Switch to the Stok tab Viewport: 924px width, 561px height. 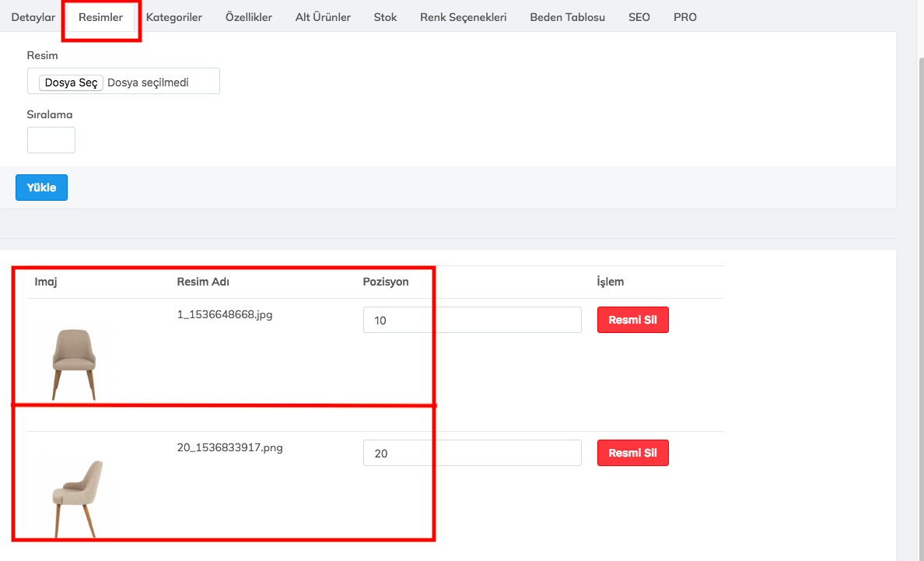point(385,17)
